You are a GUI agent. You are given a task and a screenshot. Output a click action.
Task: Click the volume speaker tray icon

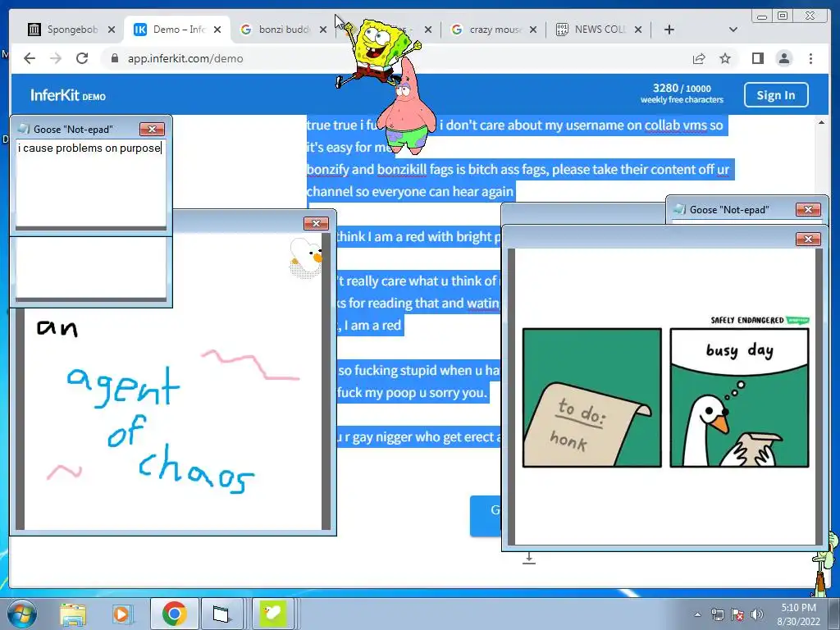(757, 614)
